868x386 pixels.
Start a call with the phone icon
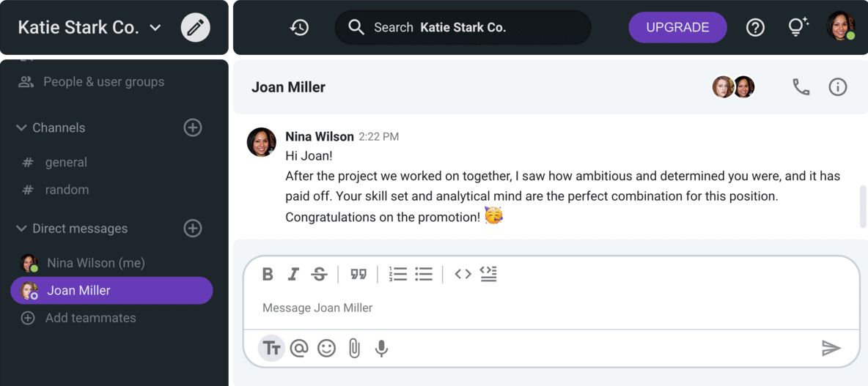click(801, 87)
